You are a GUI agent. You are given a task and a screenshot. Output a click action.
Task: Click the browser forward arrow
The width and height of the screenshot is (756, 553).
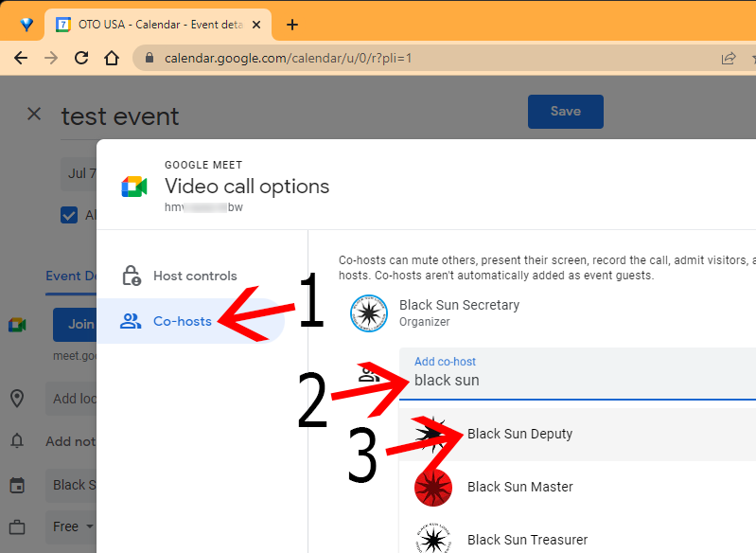[51, 59]
